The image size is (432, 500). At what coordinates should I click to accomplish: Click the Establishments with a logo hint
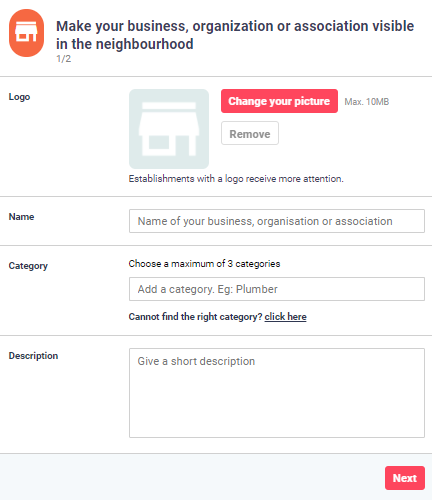click(236, 179)
